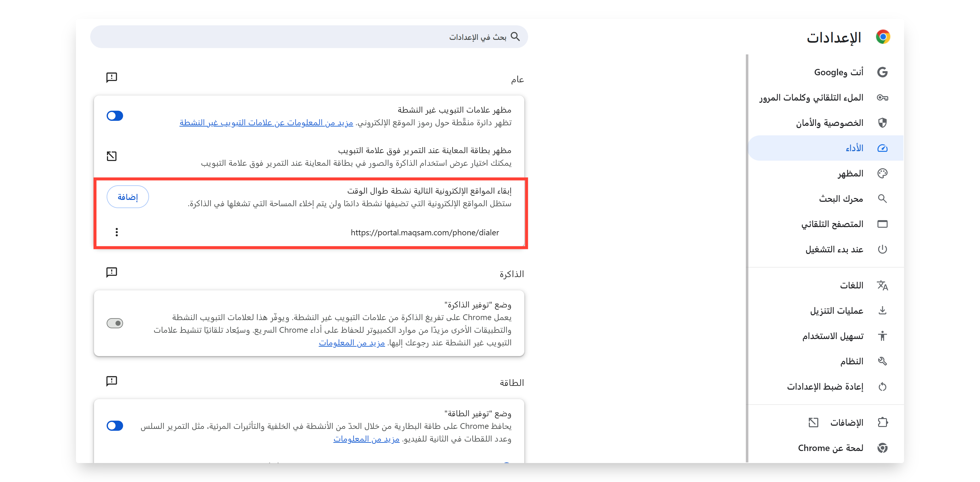This screenshot has width=980, height=482.
Task: Open الإضافات extensions page
Action: 826,422
